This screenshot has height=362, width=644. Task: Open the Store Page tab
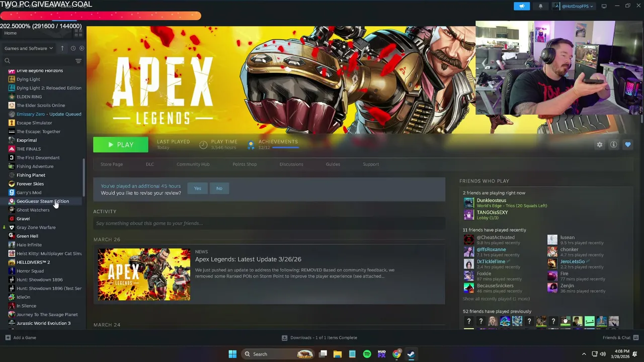(112, 164)
